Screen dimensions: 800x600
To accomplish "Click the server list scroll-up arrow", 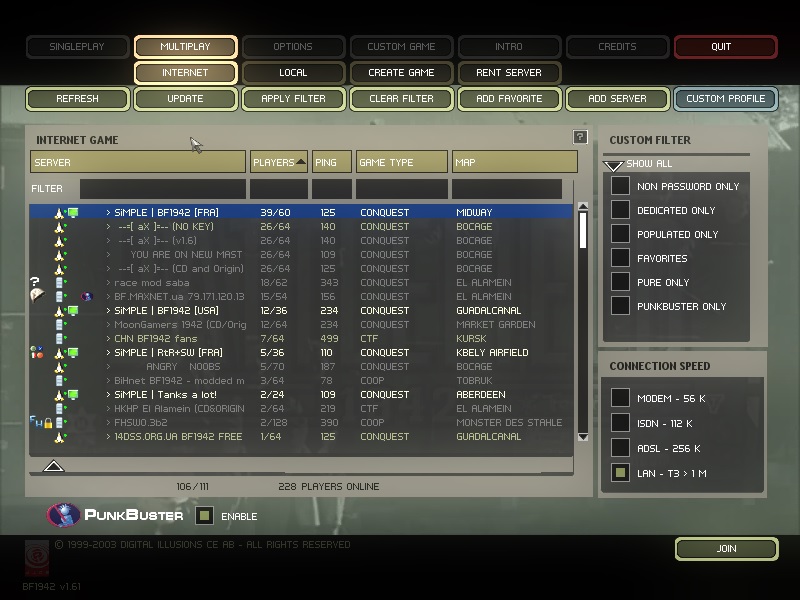I will [583, 206].
